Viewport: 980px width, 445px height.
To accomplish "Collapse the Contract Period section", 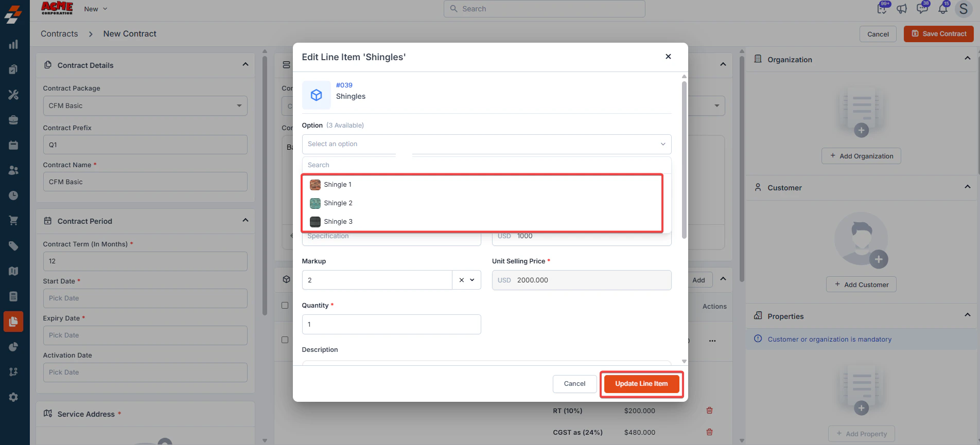I will [x=246, y=220].
